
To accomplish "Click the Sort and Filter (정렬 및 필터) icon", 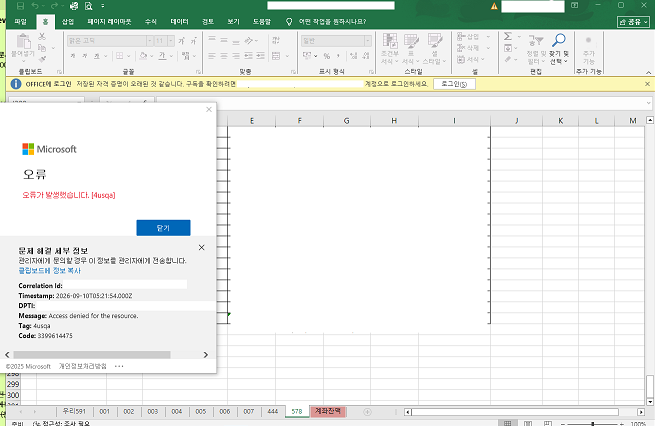I will [x=536, y=41].
